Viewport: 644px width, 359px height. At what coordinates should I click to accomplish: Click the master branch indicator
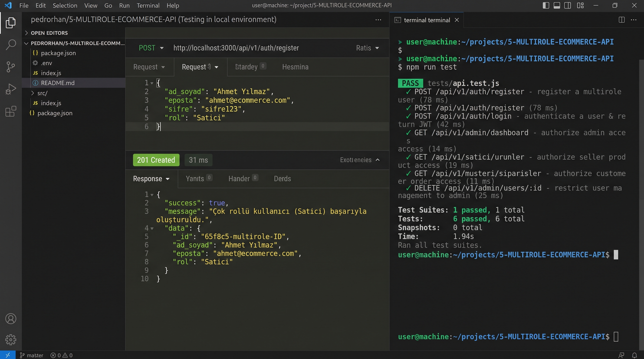pyautogui.click(x=32, y=355)
